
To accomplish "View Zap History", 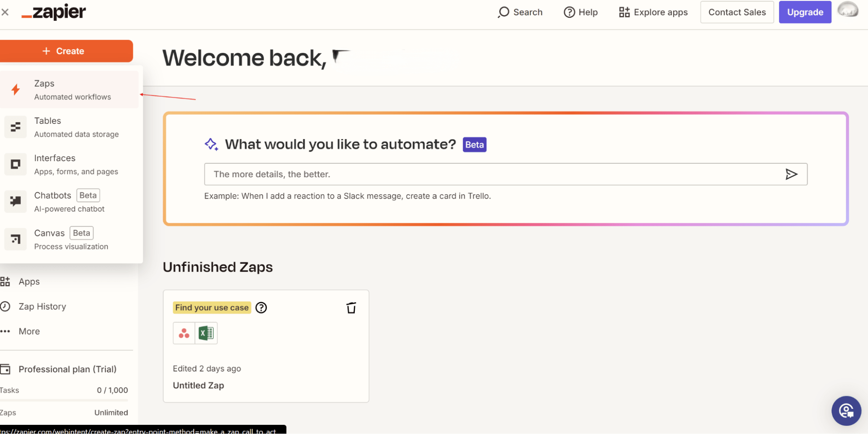I will click(x=42, y=306).
